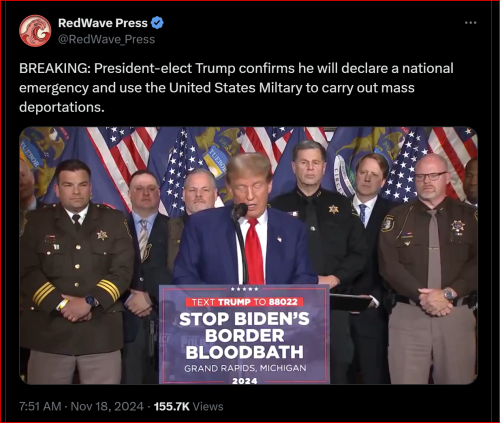This screenshot has width=500, height=423.
Task: Click the microphone on the podium
Action: 241,210
